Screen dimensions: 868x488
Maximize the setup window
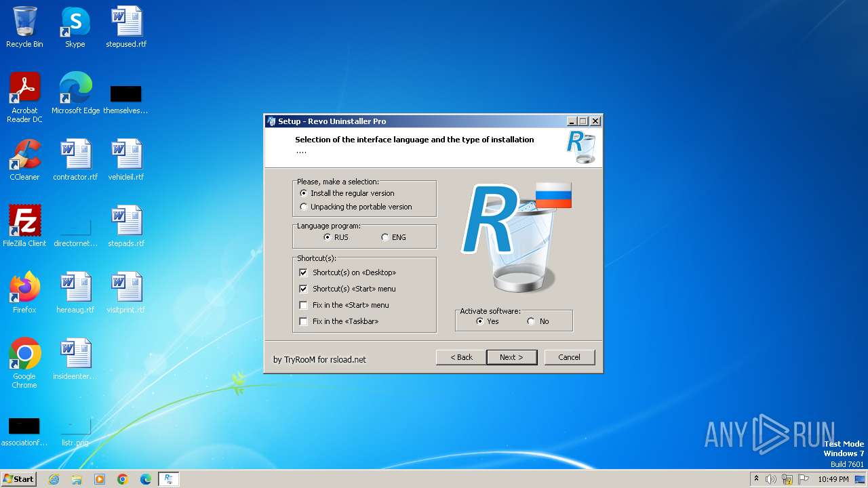click(583, 121)
